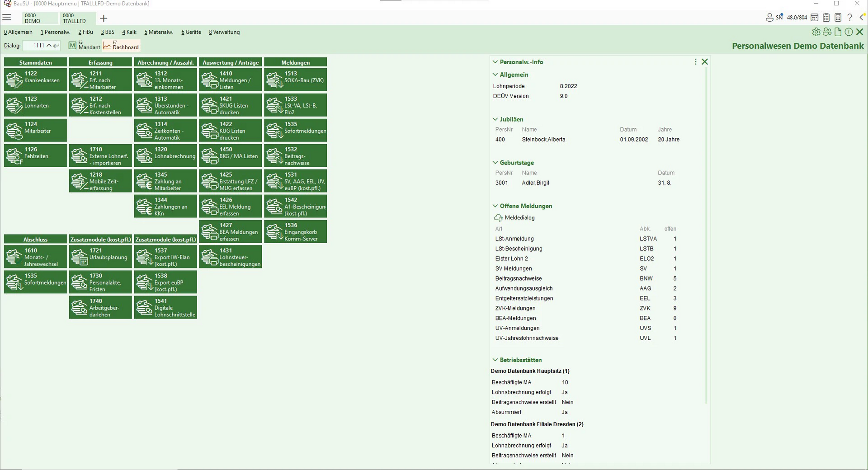Open the Meldedialog in Offene Meldungen
This screenshot has height=470, width=868.
click(x=519, y=217)
